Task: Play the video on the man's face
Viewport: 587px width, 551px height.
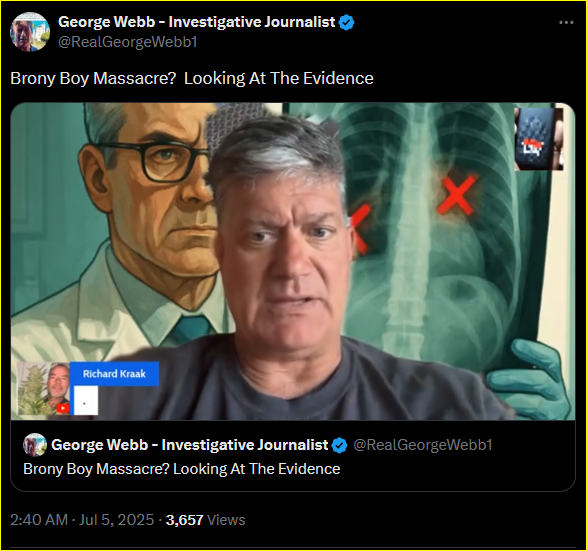Action: (x=285, y=240)
